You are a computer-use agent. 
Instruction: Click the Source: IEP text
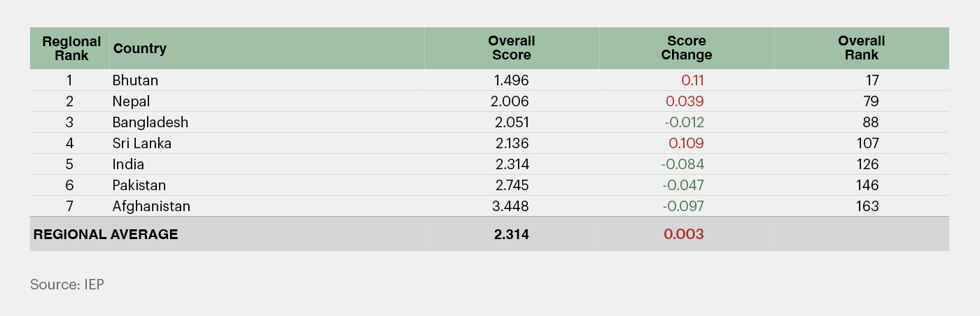pos(67,285)
